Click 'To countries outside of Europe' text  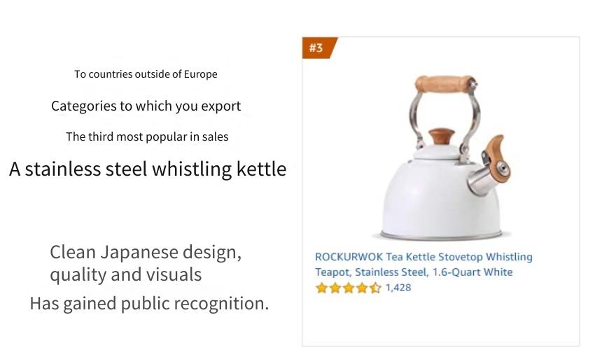point(146,74)
